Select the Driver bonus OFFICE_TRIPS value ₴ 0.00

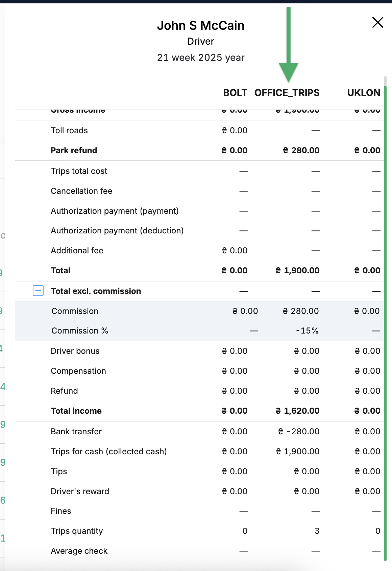click(307, 351)
